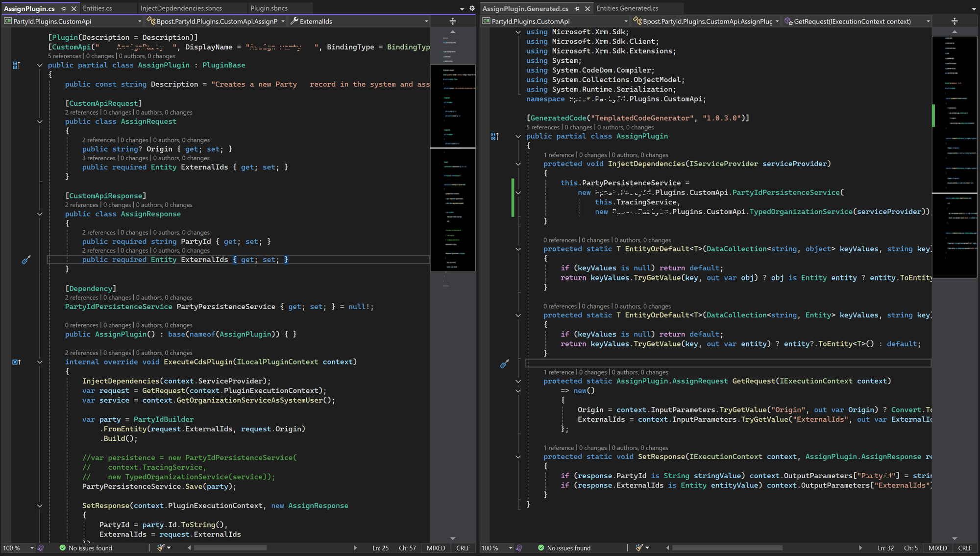Close the AssignPlugin.Generated.cs tab
The height and width of the screenshot is (556, 980).
click(588, 9)
